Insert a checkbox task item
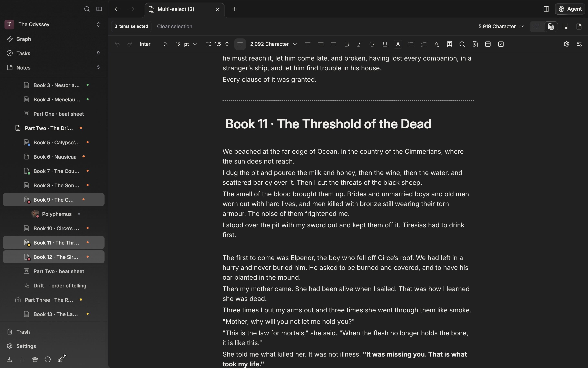 click(x=501, y=44)
